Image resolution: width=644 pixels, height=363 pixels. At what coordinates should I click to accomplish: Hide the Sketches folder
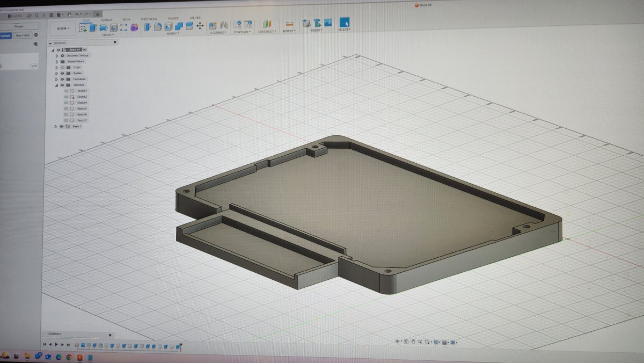62,85
